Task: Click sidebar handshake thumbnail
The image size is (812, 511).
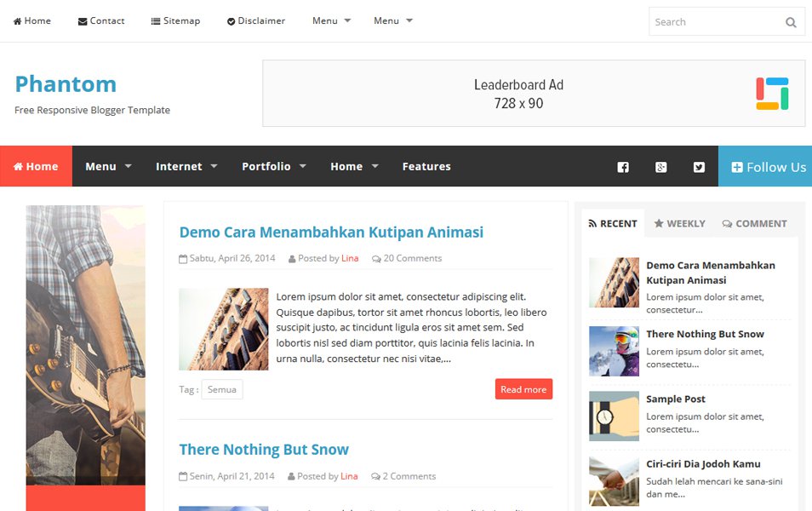Action: (614, 481)
